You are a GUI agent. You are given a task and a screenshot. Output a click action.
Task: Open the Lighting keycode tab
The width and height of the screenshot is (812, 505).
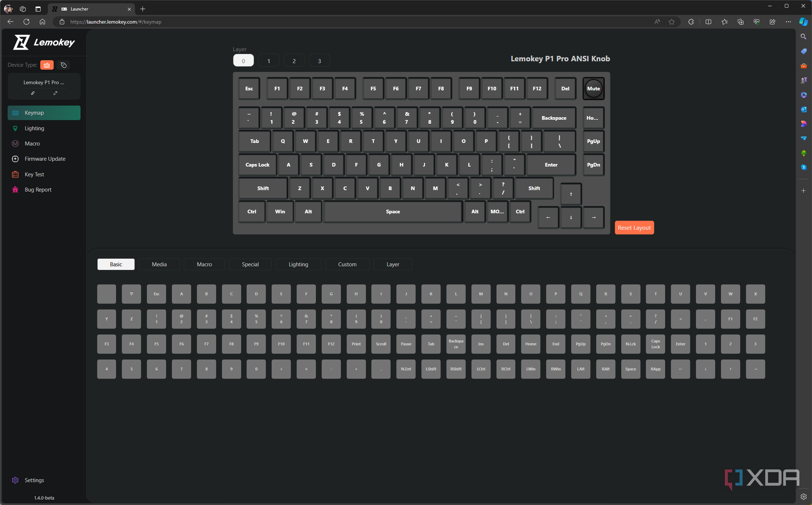pyautogui.click(x=298, y=264)
